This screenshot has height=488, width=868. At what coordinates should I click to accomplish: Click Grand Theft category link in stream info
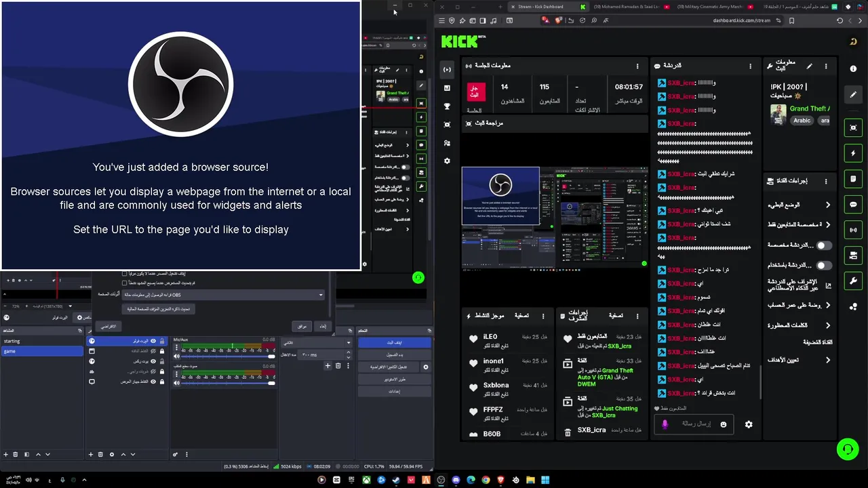coord(808,108)
